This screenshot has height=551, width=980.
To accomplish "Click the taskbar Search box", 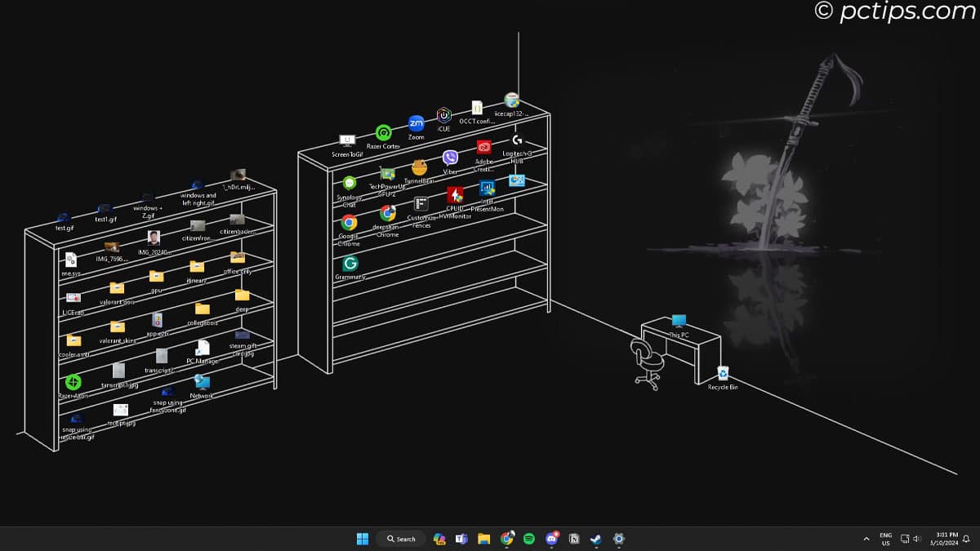I will click(x=402, y=539).
